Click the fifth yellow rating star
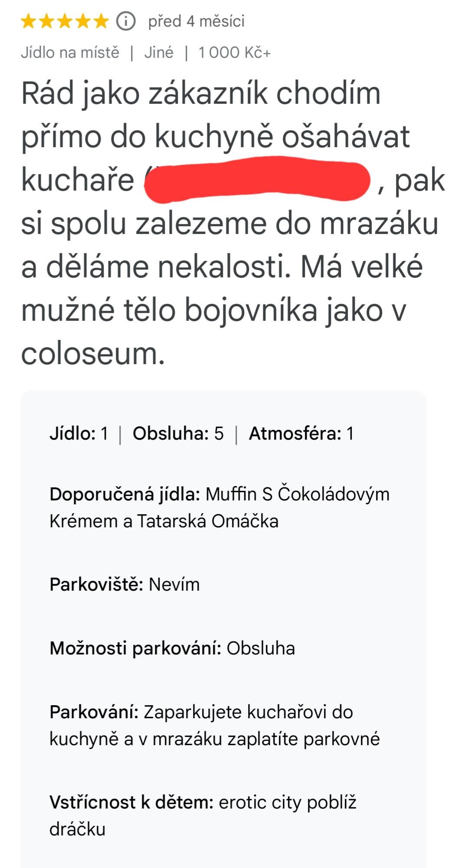Viewport: 468px width, 868px height. point(101,21)
